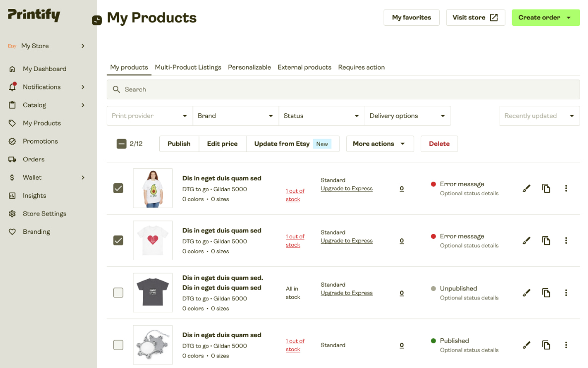This screenshot has height=368, width=588.
Task: Click the My Products tag icon
Action: tap(12, 123)
